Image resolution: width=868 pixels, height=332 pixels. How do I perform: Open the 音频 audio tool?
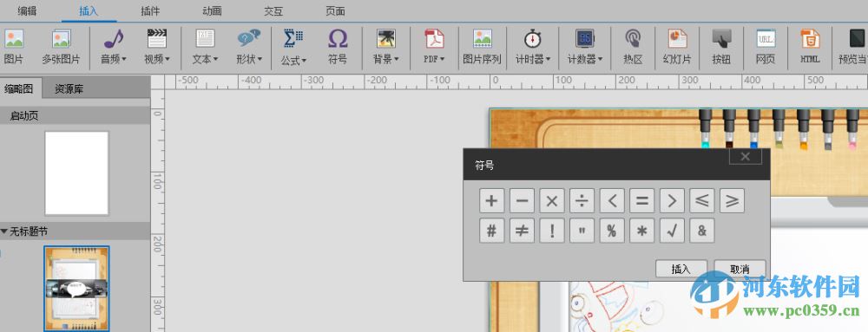[114, 47]
